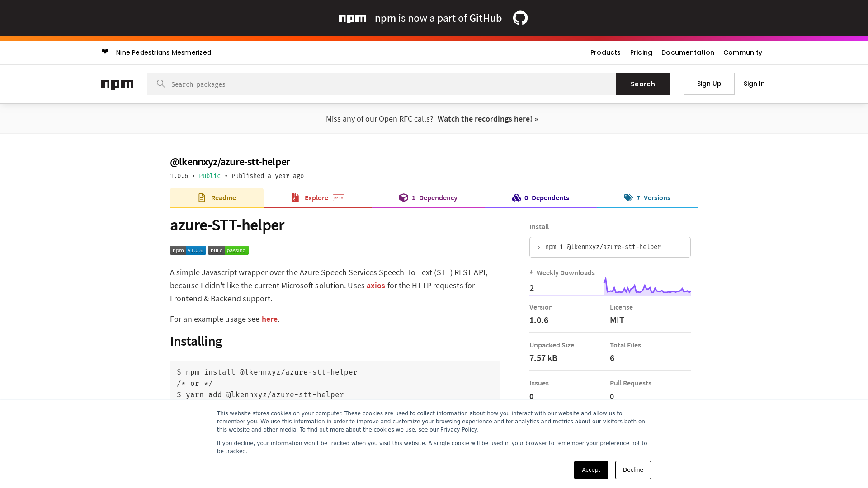This screenshot has width=868, height=488.
Task: Go to npm home via red-black logo
Action: point(117,84)
